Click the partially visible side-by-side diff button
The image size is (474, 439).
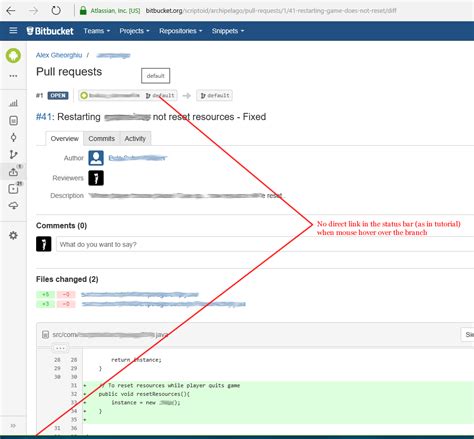(x=468, y=334)
